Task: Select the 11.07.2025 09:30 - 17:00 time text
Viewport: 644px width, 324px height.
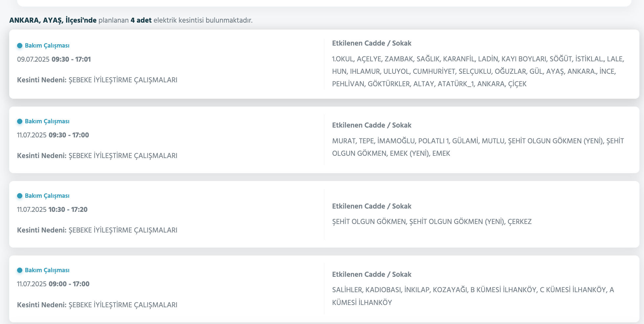Action: tap(53, 135)
